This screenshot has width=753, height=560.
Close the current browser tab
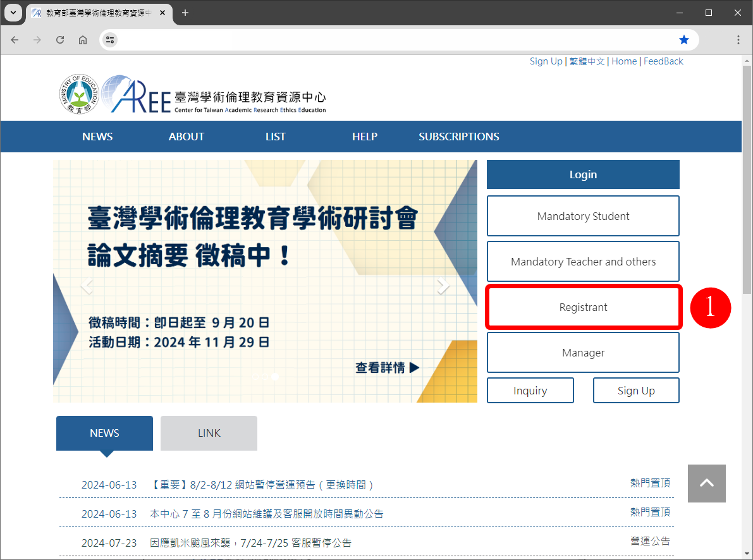[x=162, y=13]
